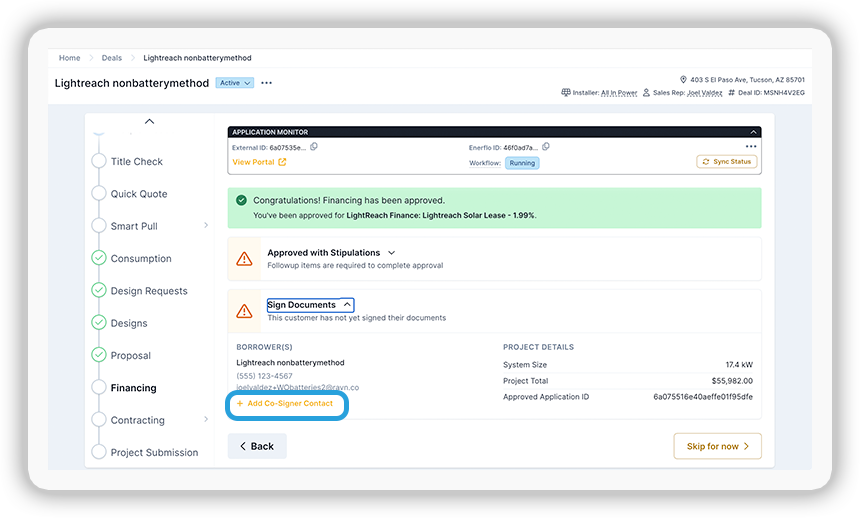Copy the External ID value
Screen dimensions: 860x518
point(314,147)
